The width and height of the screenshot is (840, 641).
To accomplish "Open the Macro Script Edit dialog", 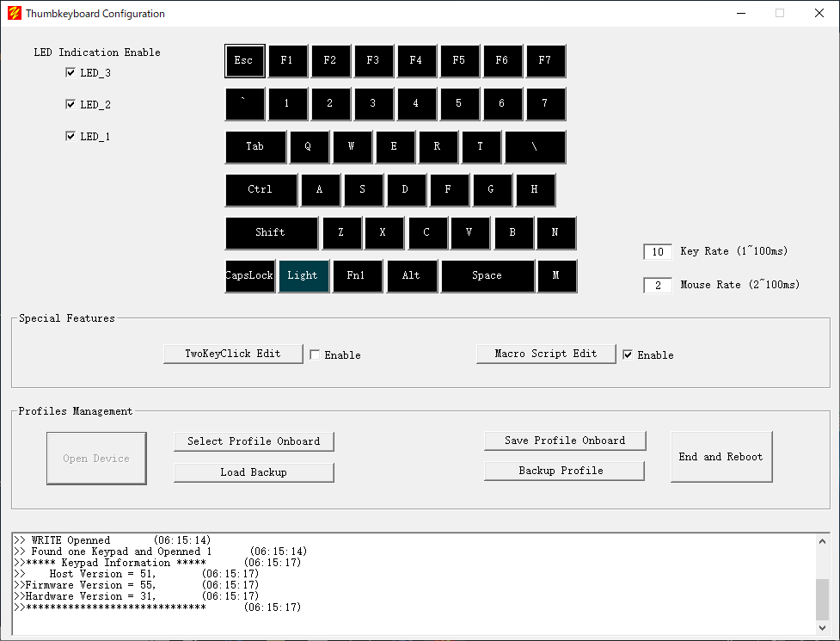I will tap(546, 354).
